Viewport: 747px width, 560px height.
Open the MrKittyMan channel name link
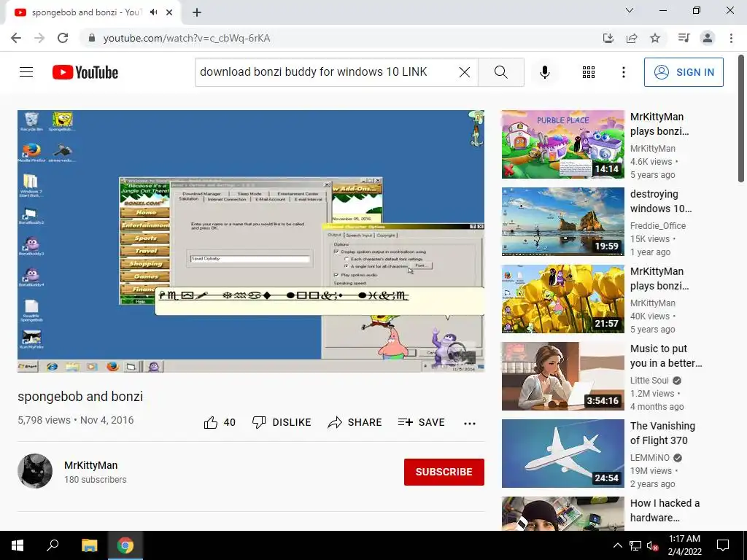(90, 465)
